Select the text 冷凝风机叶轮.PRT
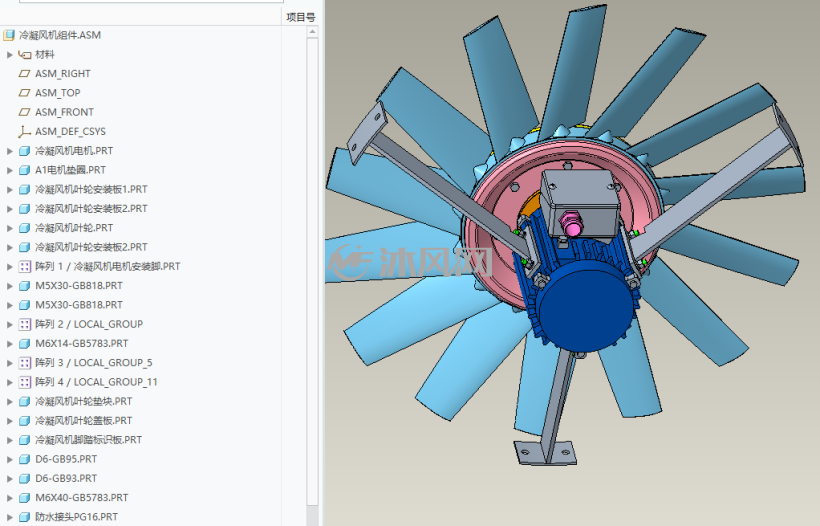The height and width of the screenshot is (526, 820). pos(74,228)
